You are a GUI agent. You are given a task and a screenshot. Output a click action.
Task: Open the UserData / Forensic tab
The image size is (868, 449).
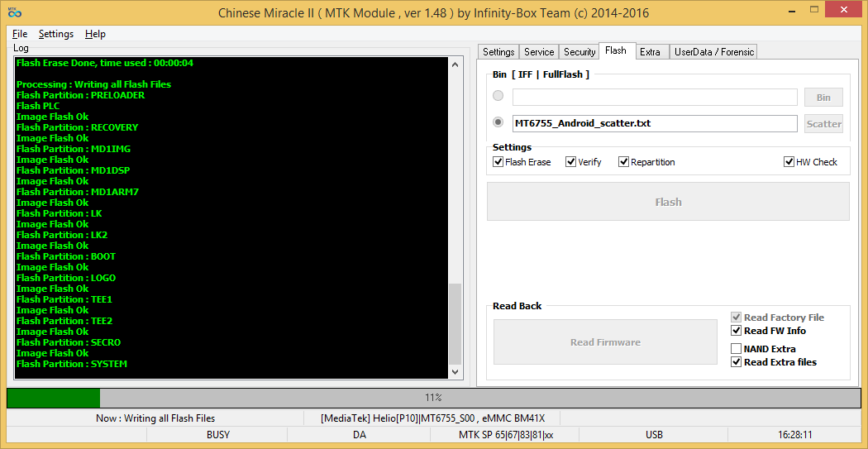714,51
